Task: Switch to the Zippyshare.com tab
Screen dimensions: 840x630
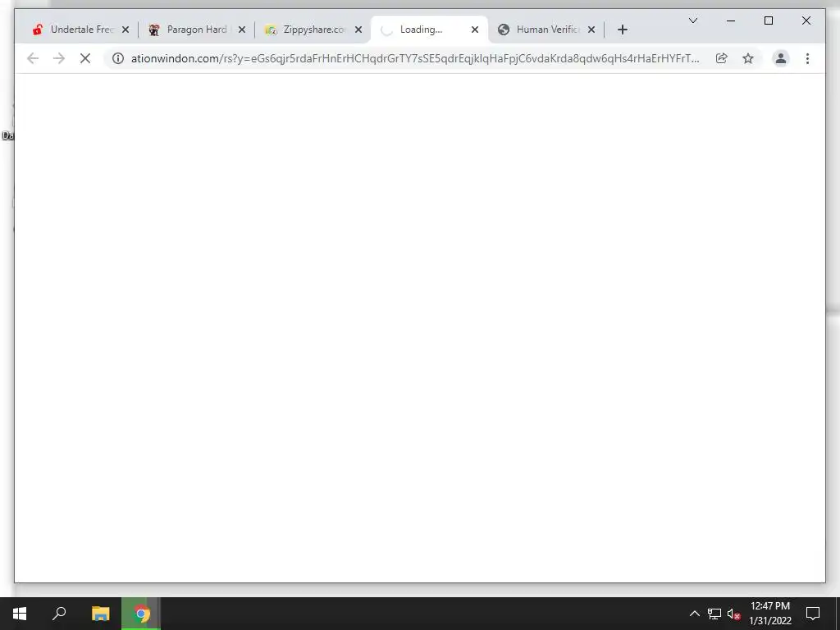Action: [313, 30]
